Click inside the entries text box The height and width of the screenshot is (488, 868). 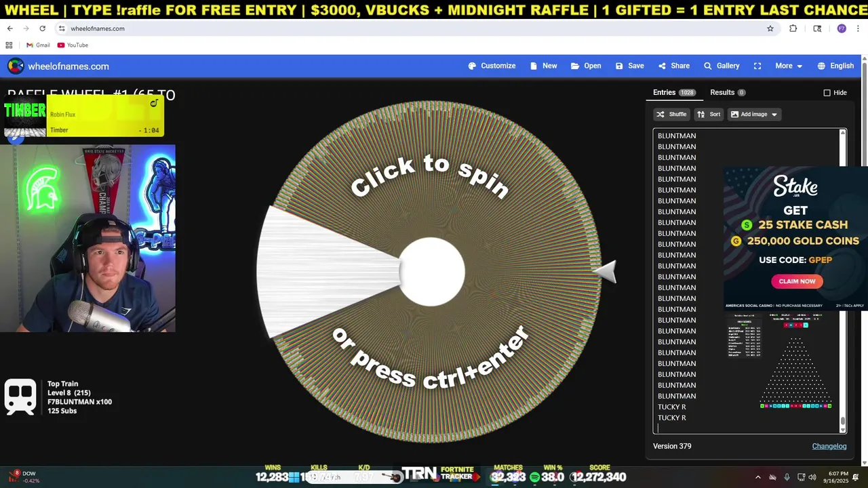point(749,281)
